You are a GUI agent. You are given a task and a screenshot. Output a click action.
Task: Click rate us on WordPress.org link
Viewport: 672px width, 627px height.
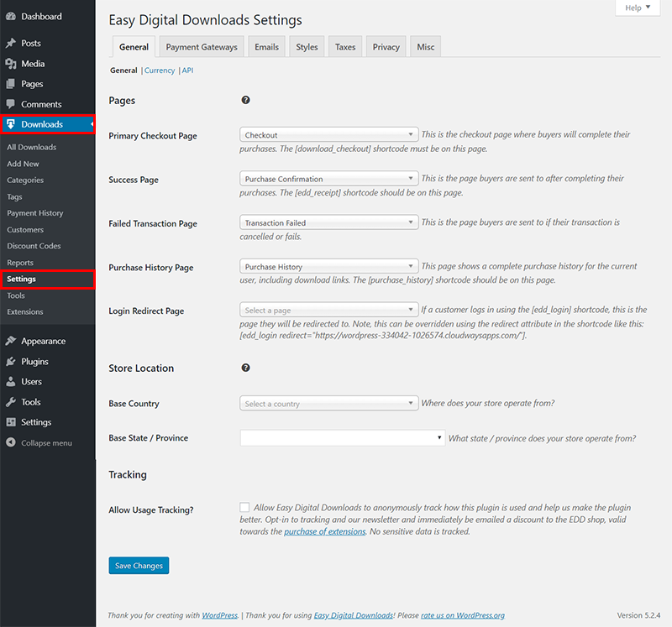(x=463, y=615)
